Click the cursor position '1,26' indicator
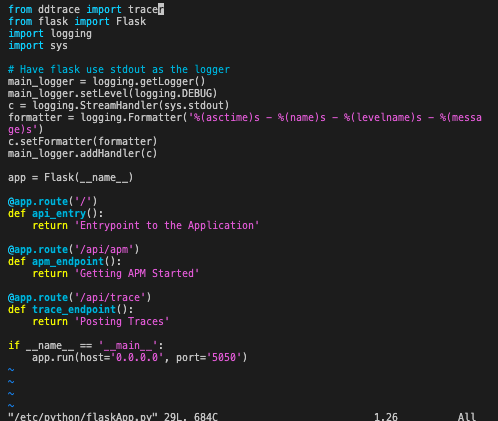498x421 pixels. (x=386, y=417)
